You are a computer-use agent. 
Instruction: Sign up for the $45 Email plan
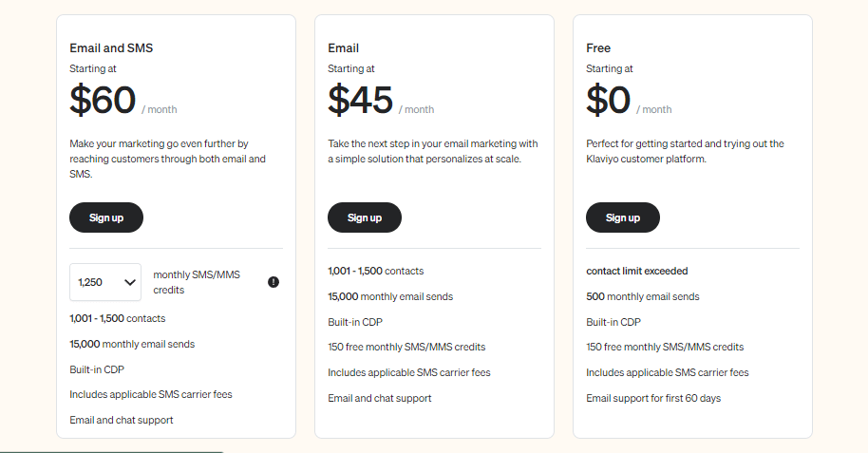click(365, 217)
